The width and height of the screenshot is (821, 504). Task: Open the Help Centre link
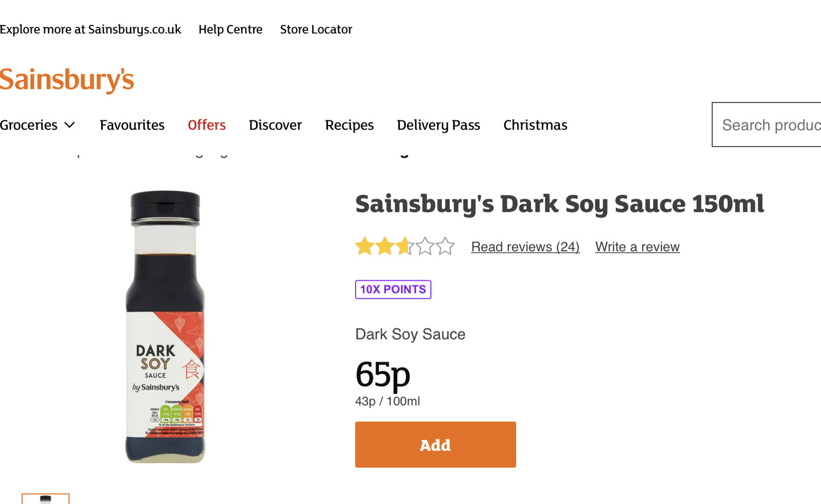(230, 30)
